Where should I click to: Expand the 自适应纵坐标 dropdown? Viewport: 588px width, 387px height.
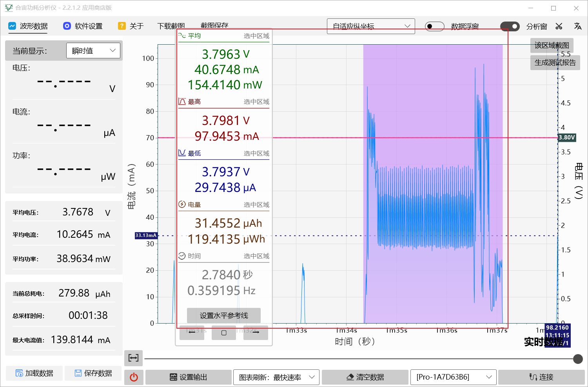pyautogui.click(x=371, y=26)
